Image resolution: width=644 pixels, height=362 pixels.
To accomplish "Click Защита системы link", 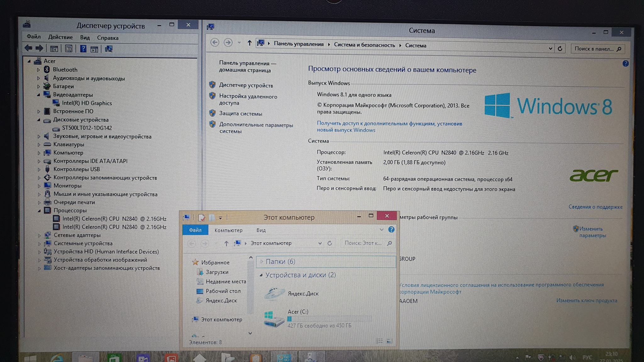I will tap(241, 114).
